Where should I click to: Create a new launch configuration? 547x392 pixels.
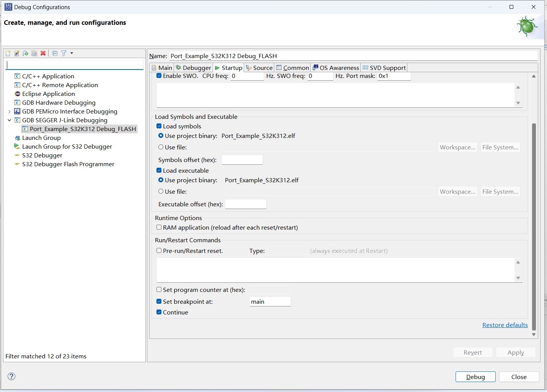[x=8, y=53]
